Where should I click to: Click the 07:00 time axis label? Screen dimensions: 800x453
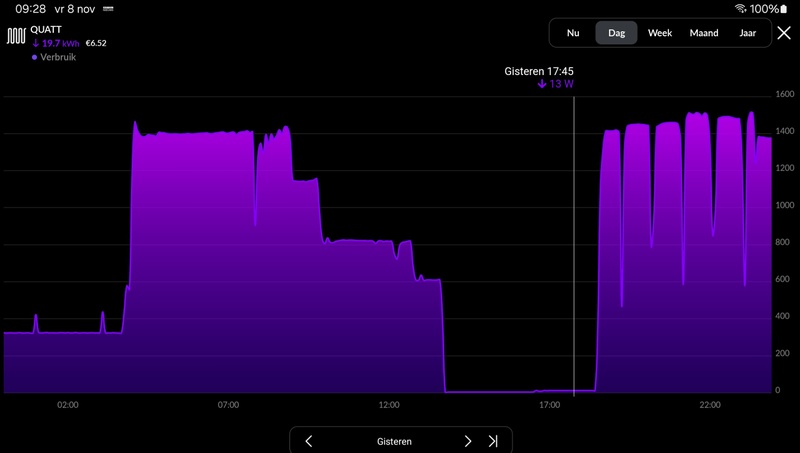pos(228,405)
